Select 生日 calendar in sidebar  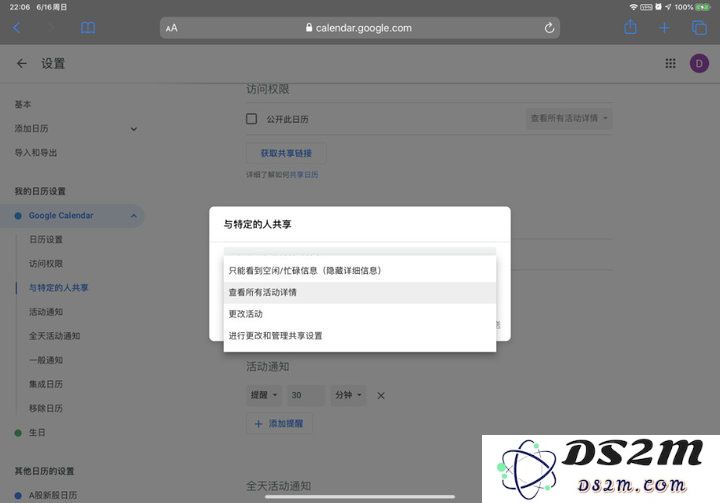click(x=37, y=433)
